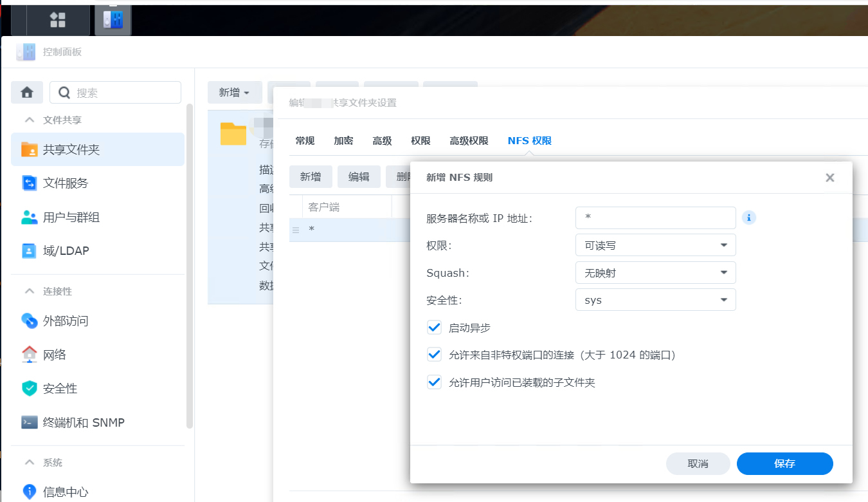Open the 安全性 dropdown (sys)
The image size is (868, 502).
656,300
